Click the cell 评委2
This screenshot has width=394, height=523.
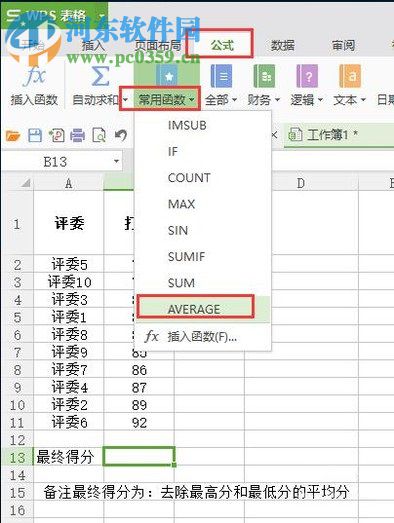point(68,405)
